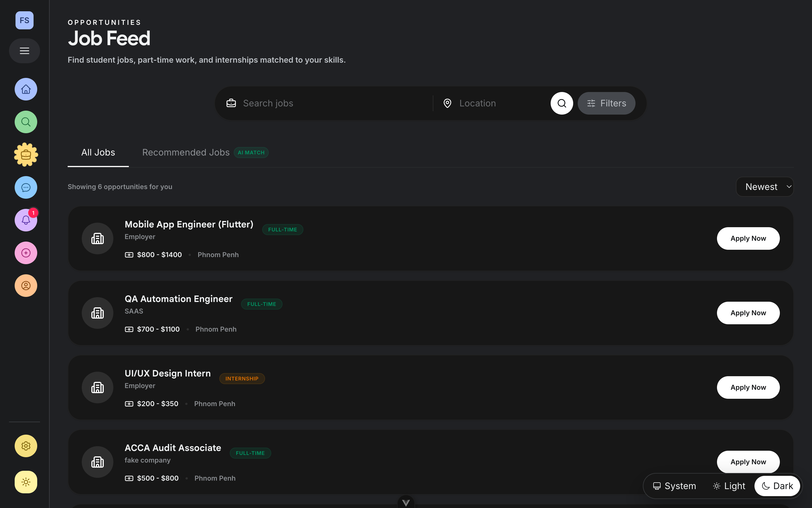
Task: Click Mobile App Engineer company logo icon
Action: click(x=98, y=238)
